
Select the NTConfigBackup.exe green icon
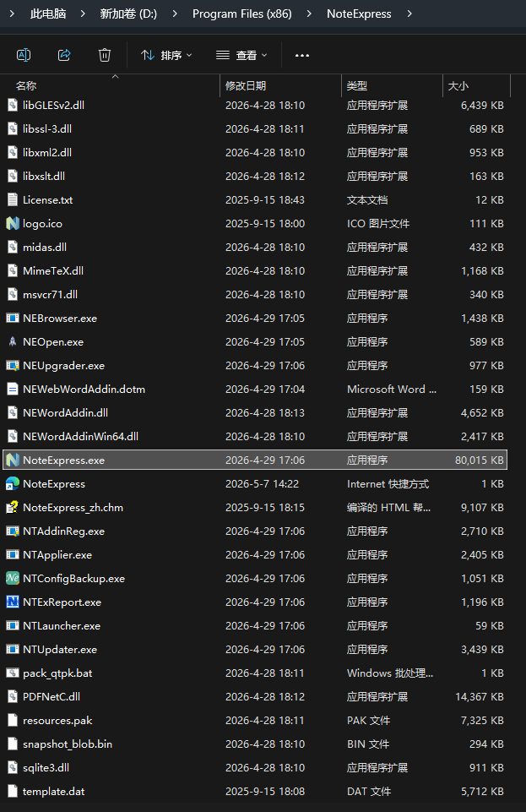[13, 579]
